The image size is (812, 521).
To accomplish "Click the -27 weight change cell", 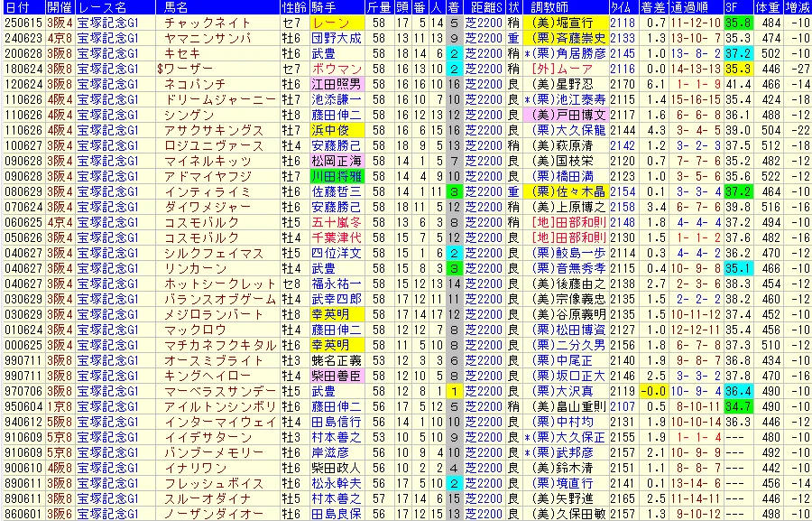I will (x=800, y=69).
